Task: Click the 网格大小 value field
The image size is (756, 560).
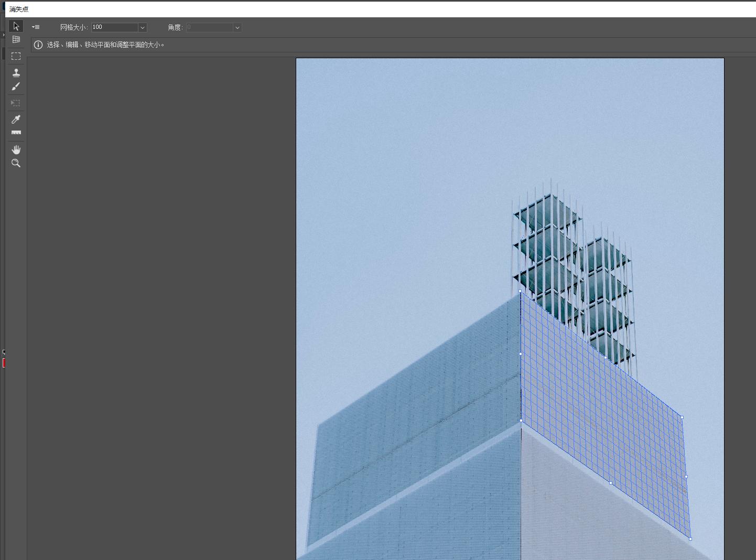Action: tap(114, 27)
